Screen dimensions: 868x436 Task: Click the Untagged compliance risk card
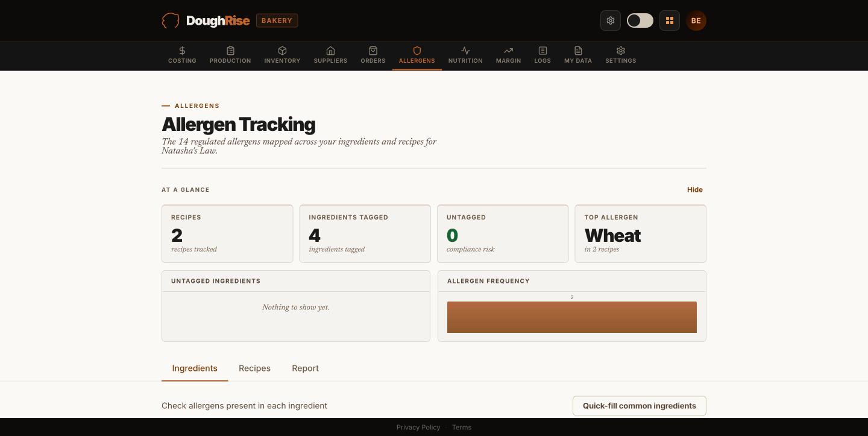tap(503, 234)
